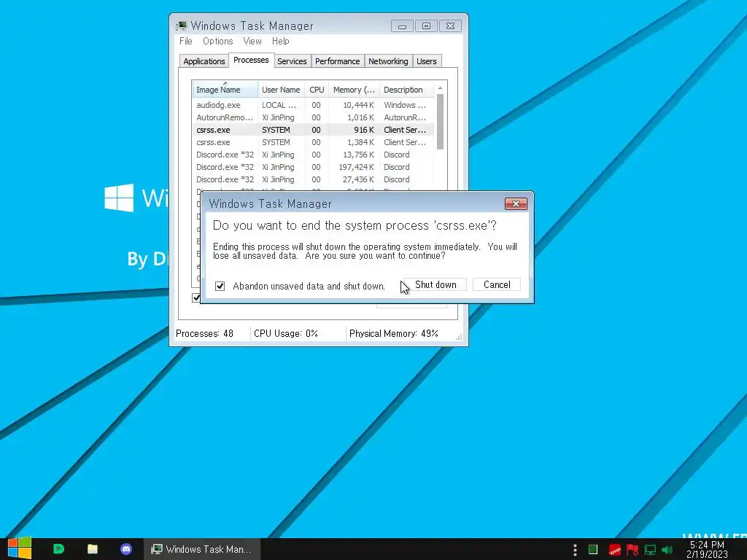The height and width of the screenshot is (560, 747).
Task: Toggle Abandon unsaved data and shut down checkbox
Action: (x=220, y=286)
